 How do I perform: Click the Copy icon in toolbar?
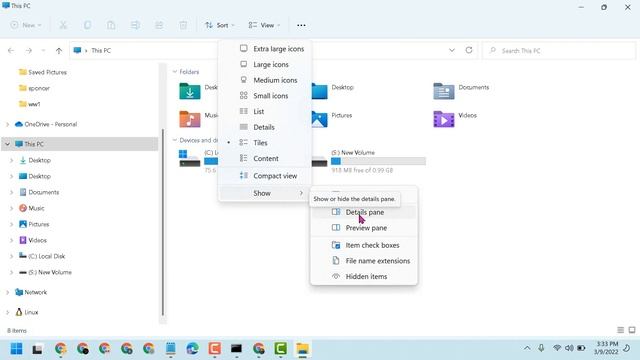pos(87,25)
